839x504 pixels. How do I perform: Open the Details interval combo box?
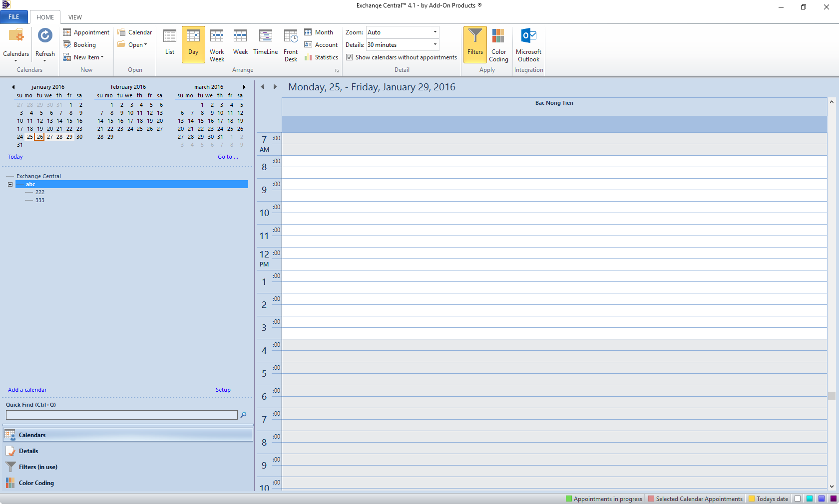click(403, 45)
